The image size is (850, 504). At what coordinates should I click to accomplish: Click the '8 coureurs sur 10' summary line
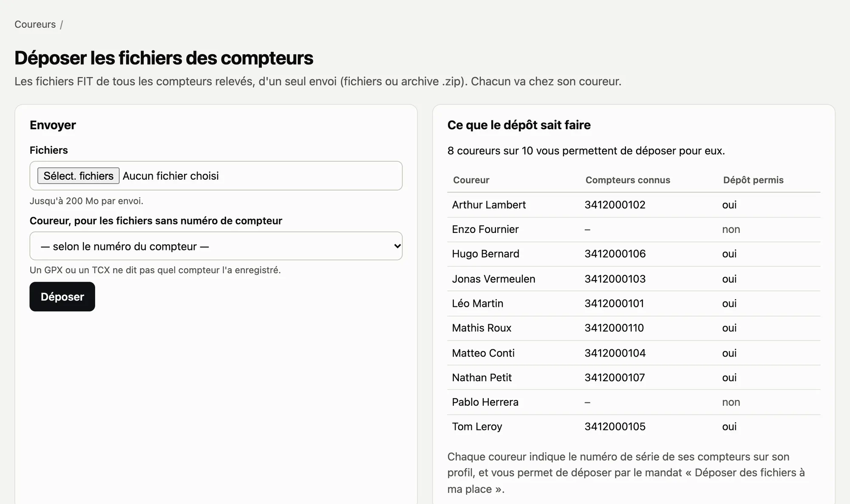pos(586,151)
